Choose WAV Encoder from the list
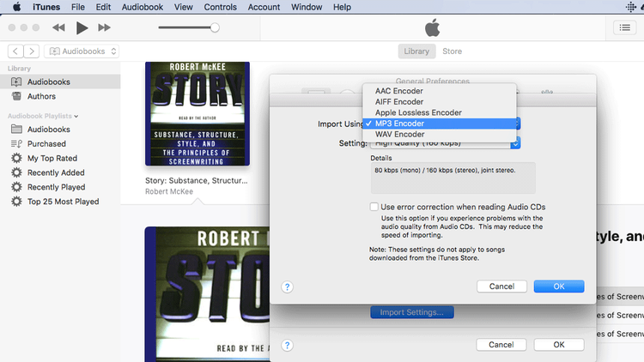Viewport: 644px width, 362px height. 439,134
